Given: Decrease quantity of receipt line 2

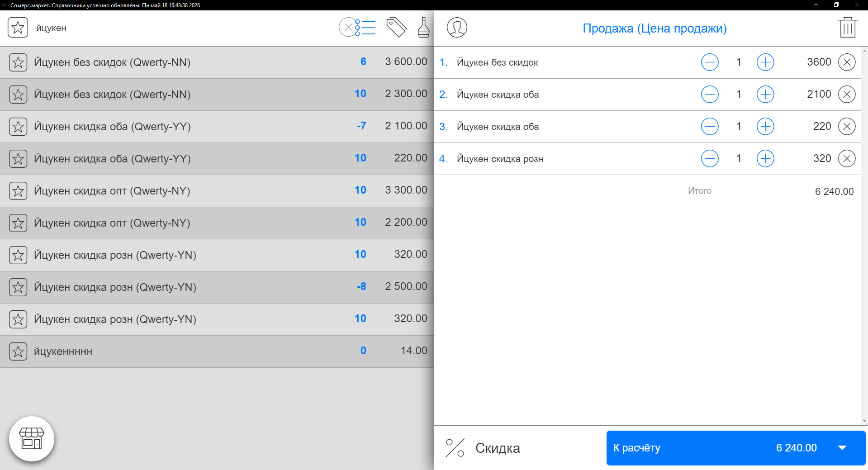Looking at the screenshot, I should pos(710,94).
